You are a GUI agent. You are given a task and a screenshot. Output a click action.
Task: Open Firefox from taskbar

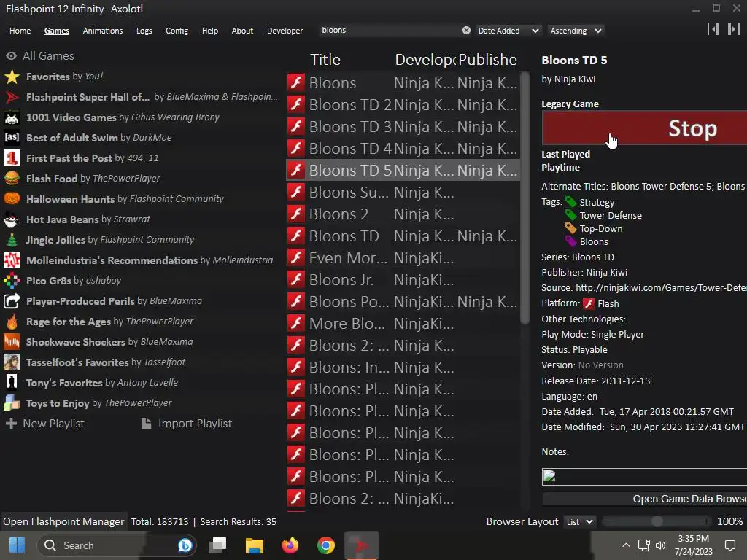290,545
